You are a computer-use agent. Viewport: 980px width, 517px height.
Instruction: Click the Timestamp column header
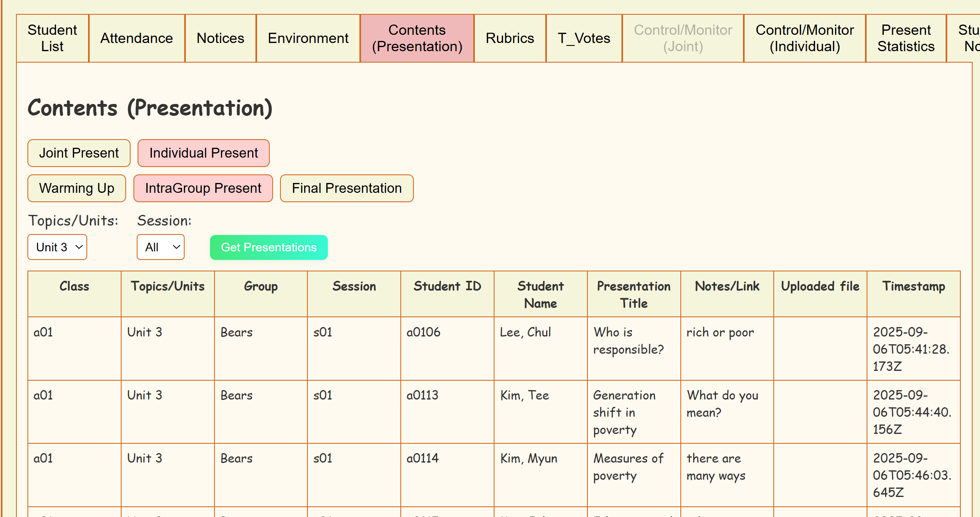pos(913,286)
